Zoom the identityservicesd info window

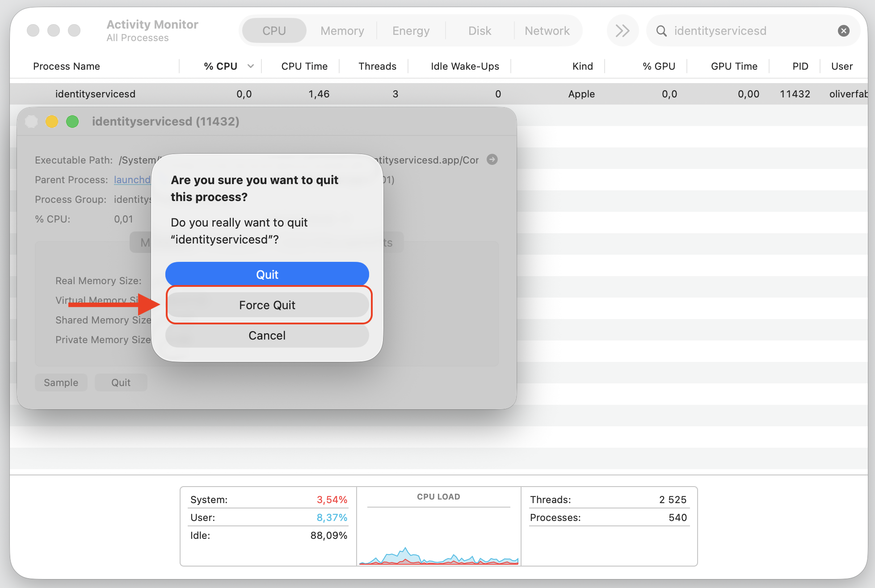point(72,122)
